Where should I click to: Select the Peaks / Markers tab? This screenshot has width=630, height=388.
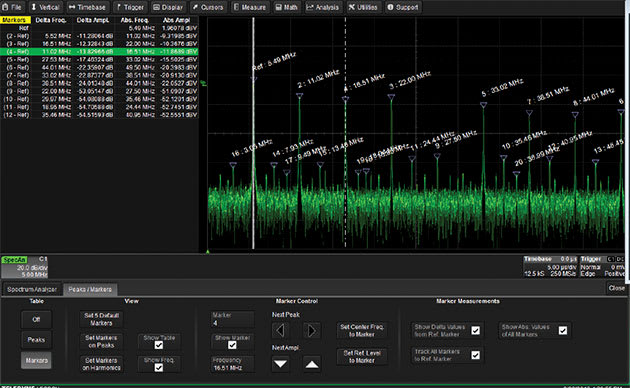point(90,289)
